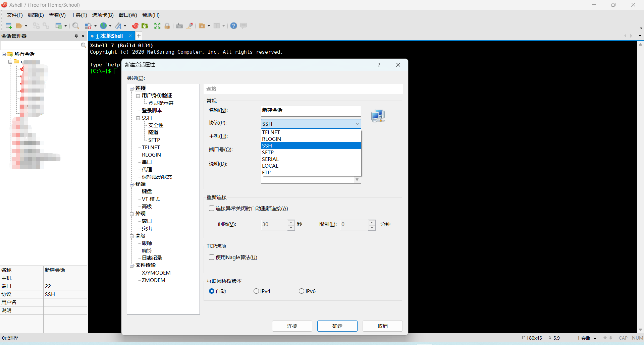This screenshot has height=345, width=644.
Task: Click the globe encoding toolbar icon
Action: pos(103,26)
